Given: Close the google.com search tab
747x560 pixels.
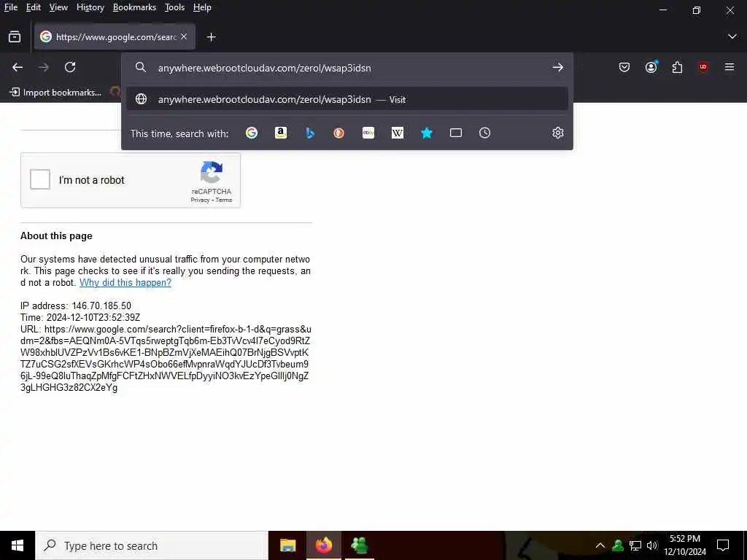Looking at the screenshot, I should coord(184,36).
